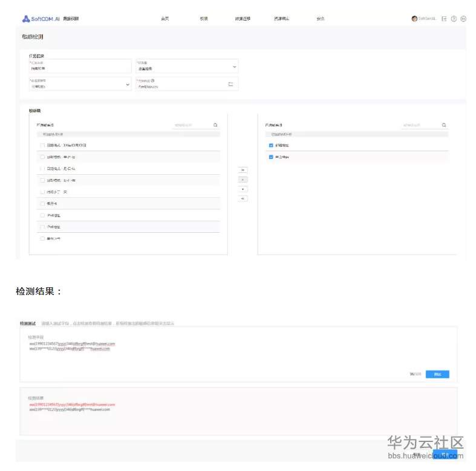Image resolution: width=476 pixels, height=471 pixels.
Task: Tick the IPv6 address checkbox
Action: click(x=42, y=227)
